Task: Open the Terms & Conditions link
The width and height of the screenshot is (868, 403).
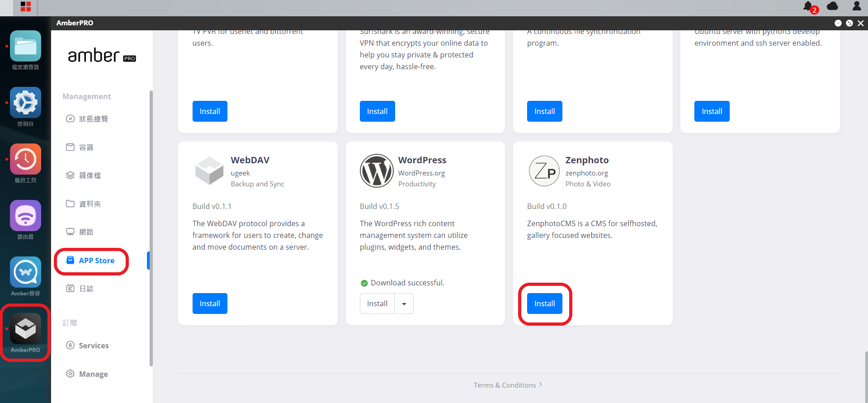Action: (508, 385)
